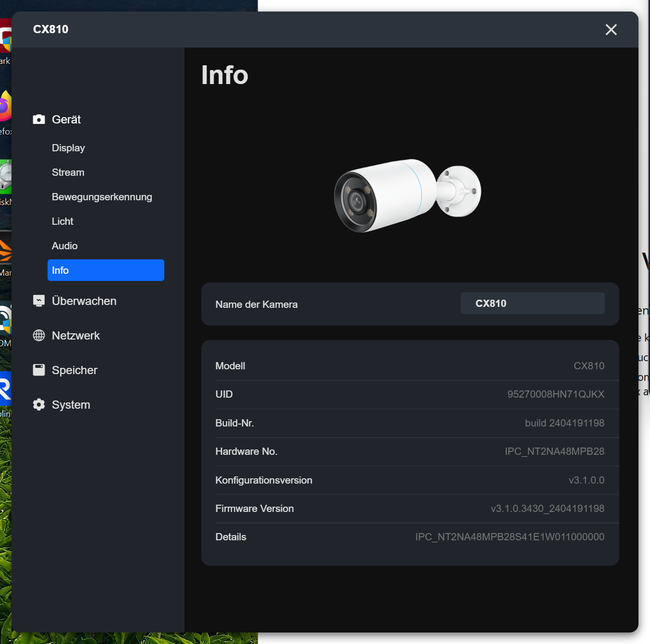Open the Display settings page
The image size is (650, 644).
68,148
